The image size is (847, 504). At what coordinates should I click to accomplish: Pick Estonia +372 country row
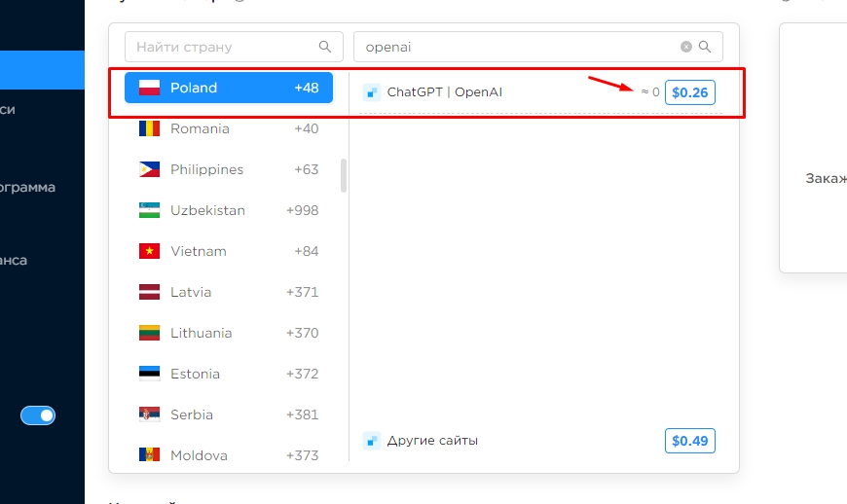pyautogui.click(x=229, y=374)
